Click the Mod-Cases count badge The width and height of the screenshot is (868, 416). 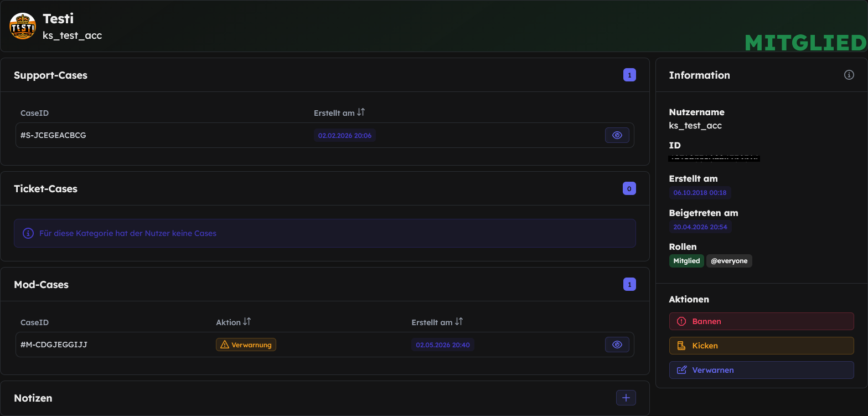click(x=629, y=285)
